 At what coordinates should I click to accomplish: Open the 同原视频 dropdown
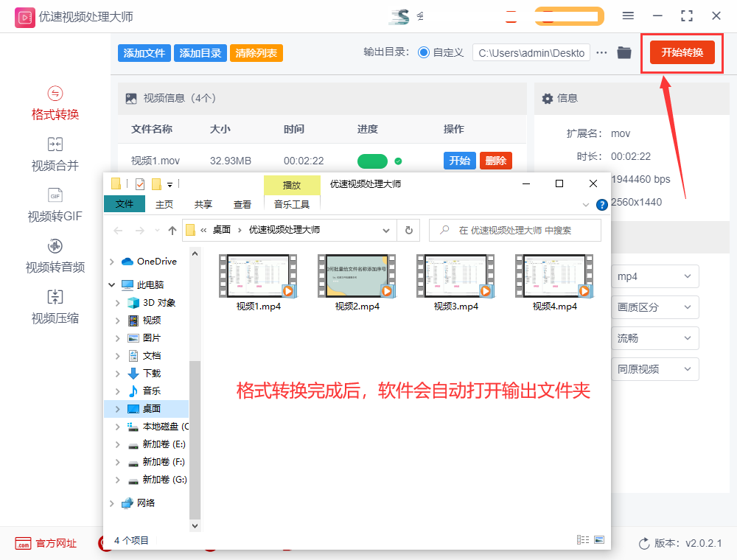point(654,369)
